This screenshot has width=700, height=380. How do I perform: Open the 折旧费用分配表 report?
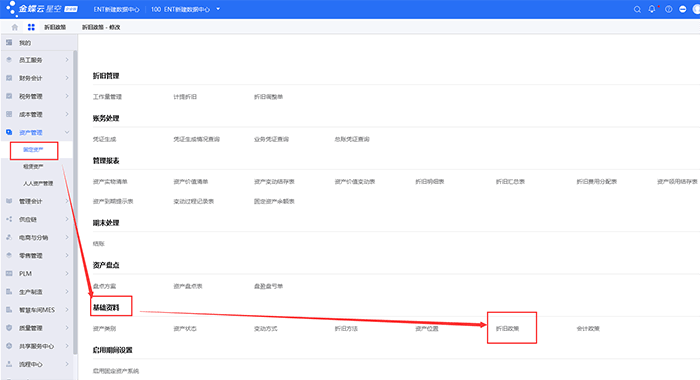tap(597, 182)
